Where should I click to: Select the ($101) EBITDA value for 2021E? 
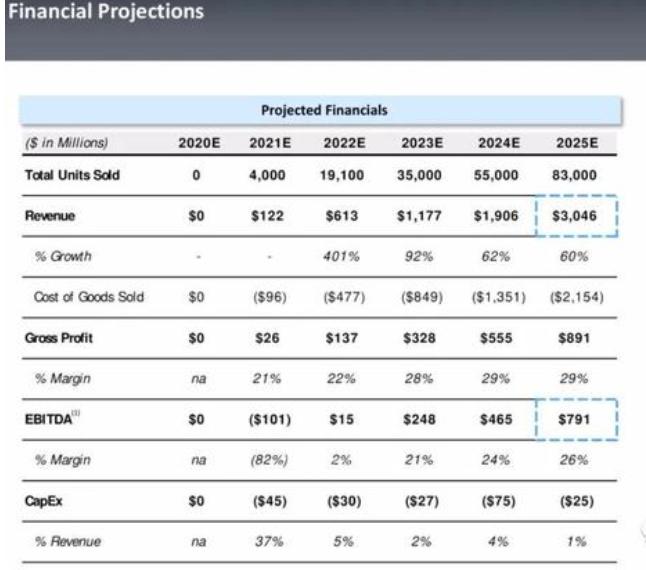click(268, 419)
